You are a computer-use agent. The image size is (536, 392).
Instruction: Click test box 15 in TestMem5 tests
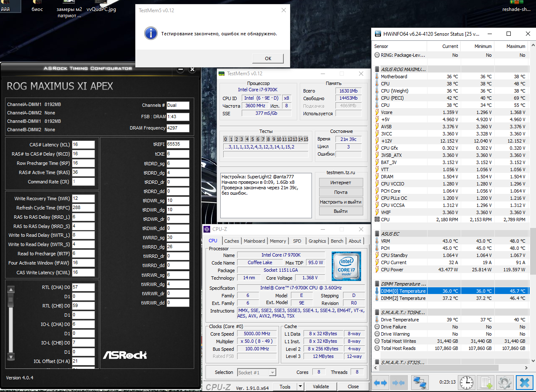tap(306, 139)
